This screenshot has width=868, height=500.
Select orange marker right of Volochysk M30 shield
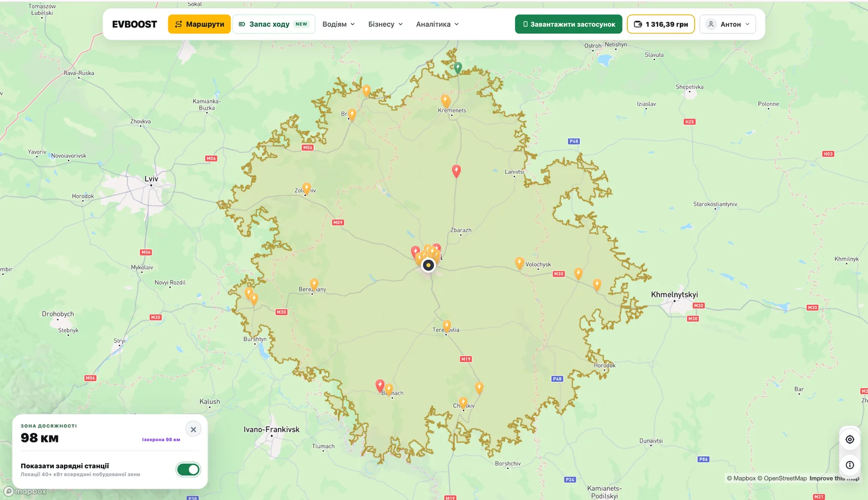point(578,273)
